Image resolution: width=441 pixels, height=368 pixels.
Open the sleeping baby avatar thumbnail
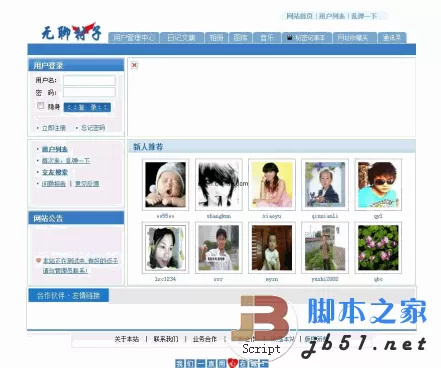point(165,185)
